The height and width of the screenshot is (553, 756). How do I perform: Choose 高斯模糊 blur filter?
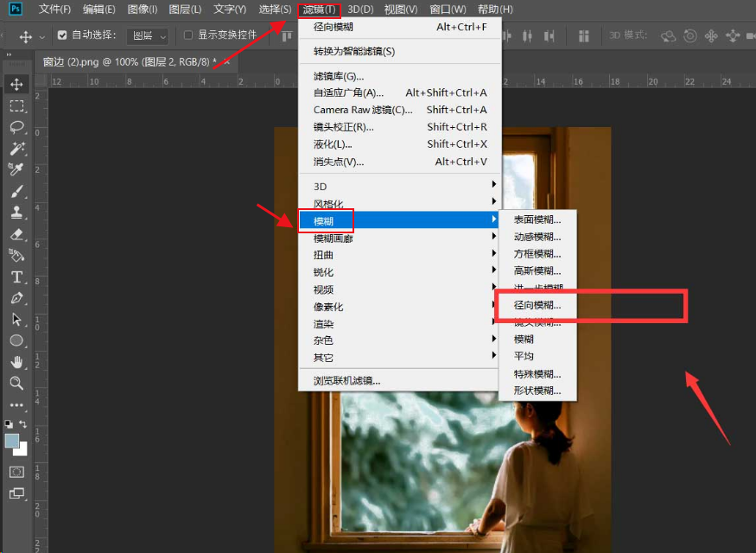coord(537,270)
